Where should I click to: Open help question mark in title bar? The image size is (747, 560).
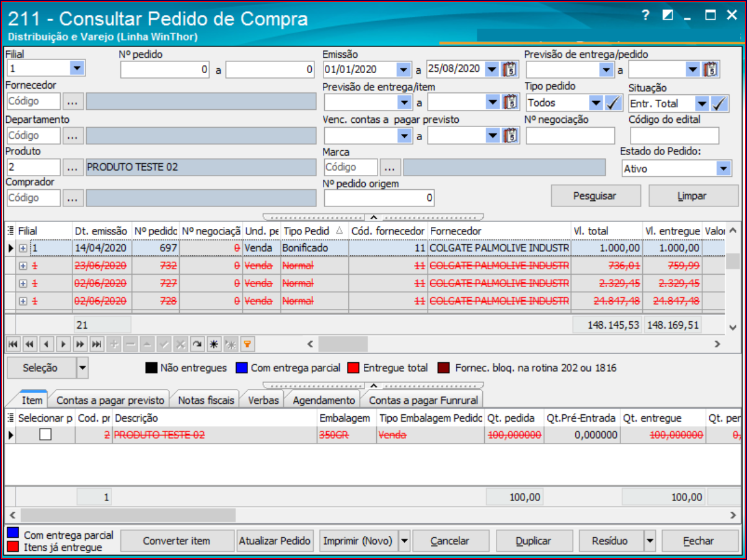coord(645,16)
